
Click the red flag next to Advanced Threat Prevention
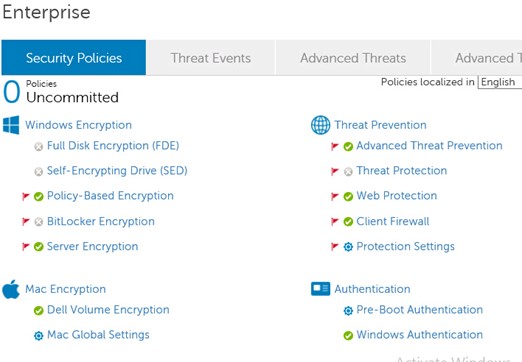[335, 146]
